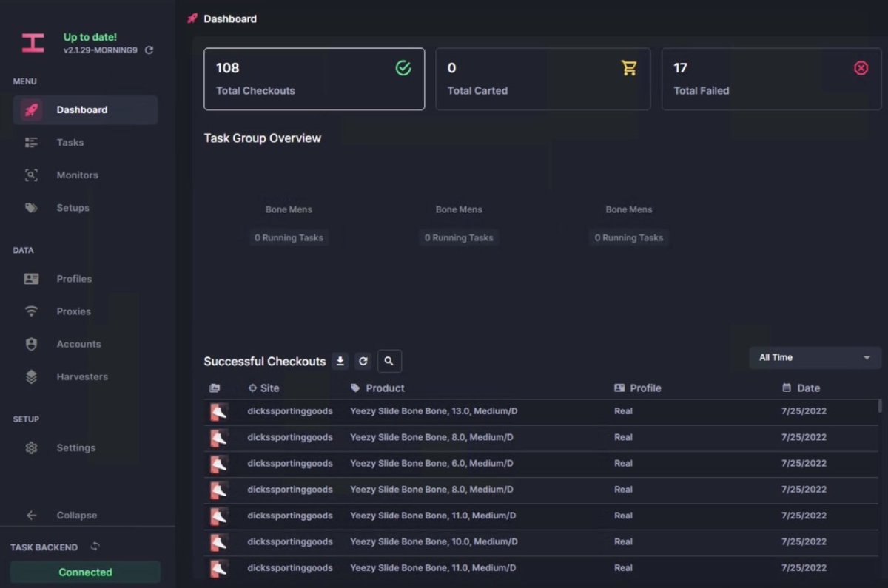Viewport: 888px width, 588px height.
Task: Download the successful checkouts export
Action: (x=340, y=361)
